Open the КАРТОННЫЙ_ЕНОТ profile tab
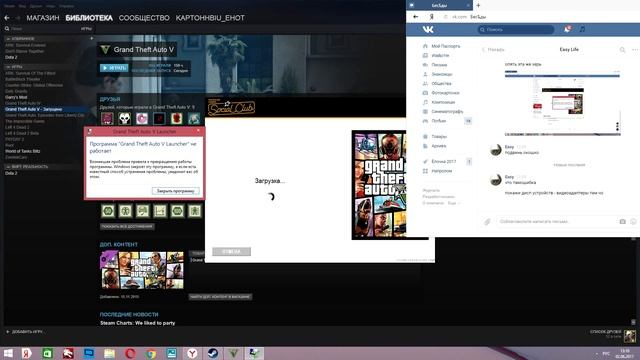This screenshot has width=640, height=360. coord(210,18)
